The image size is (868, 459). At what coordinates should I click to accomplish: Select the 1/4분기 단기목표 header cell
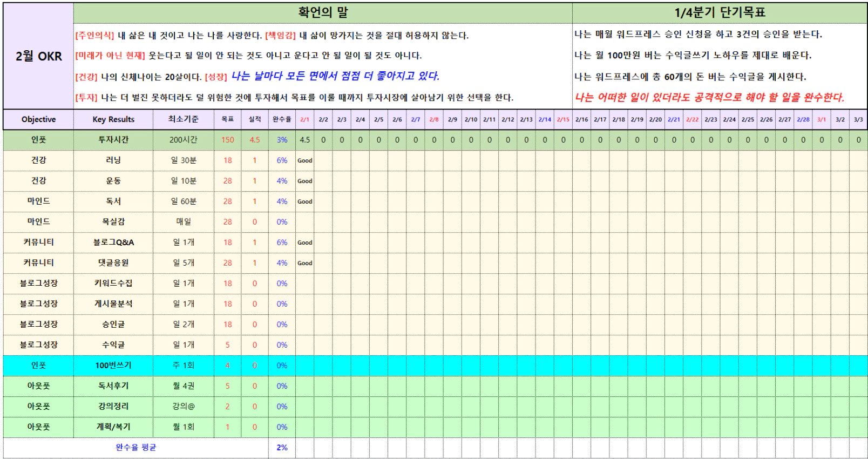[720, 12]
